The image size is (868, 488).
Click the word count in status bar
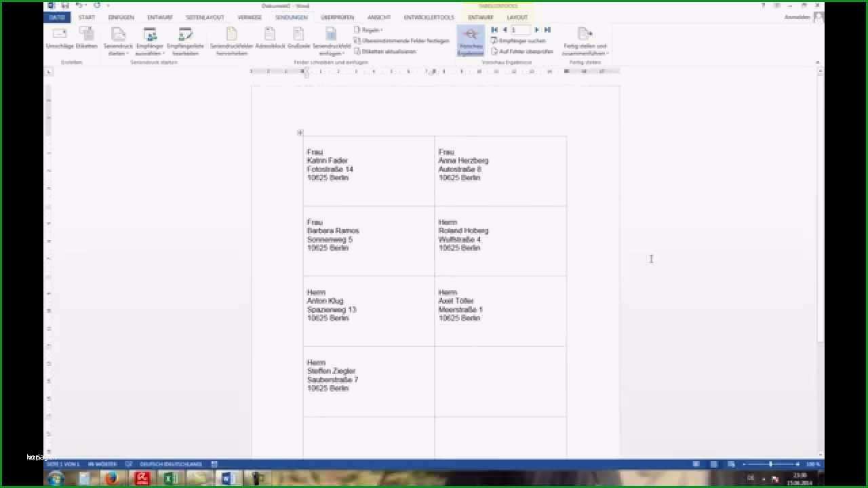(102, 464)
